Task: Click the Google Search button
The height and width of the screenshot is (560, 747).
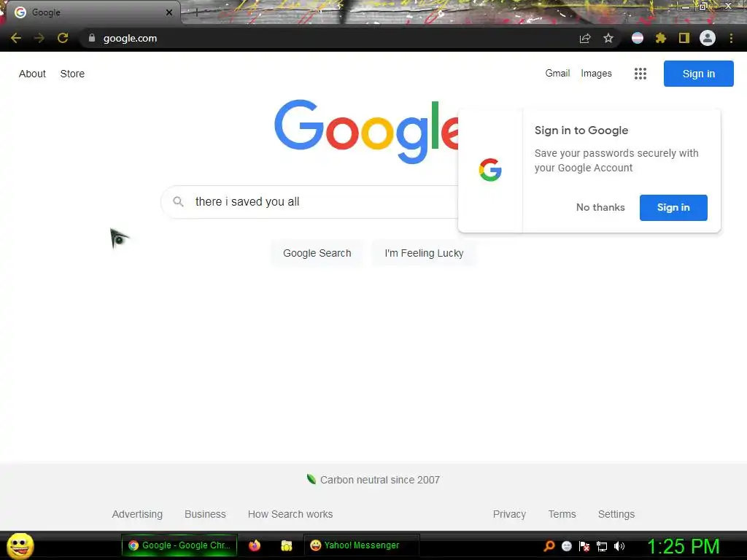Action: click(x=317, y=253)
